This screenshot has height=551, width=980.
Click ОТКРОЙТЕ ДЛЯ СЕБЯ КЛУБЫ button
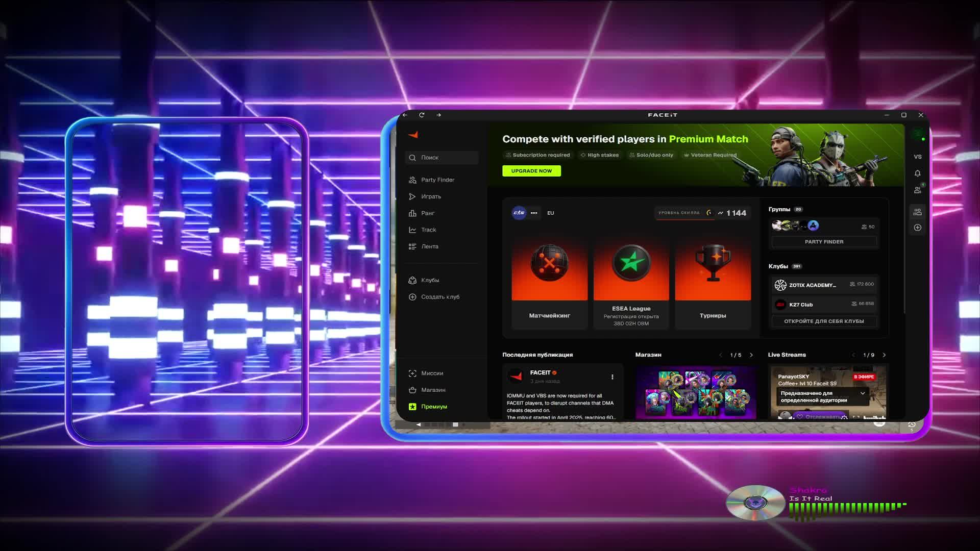click(824, 321)
